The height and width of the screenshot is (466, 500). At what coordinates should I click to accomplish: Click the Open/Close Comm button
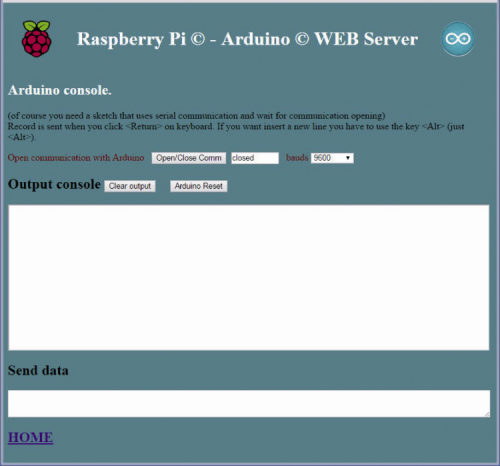(189, 158)
